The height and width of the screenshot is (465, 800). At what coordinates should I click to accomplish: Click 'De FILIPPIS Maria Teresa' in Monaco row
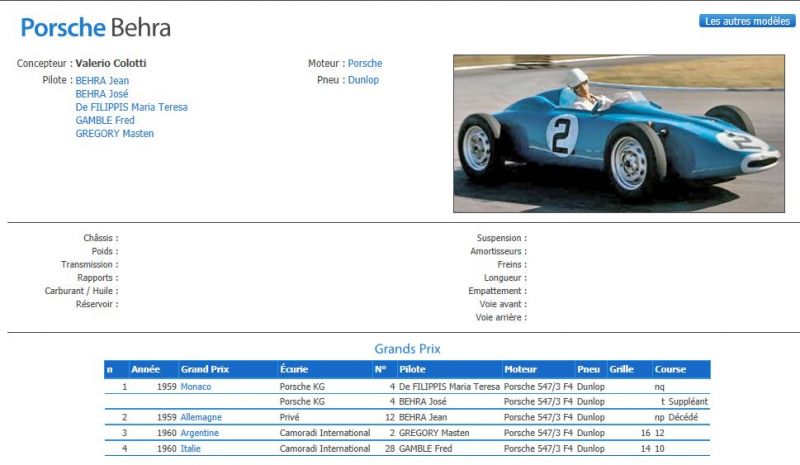(449, 387)
